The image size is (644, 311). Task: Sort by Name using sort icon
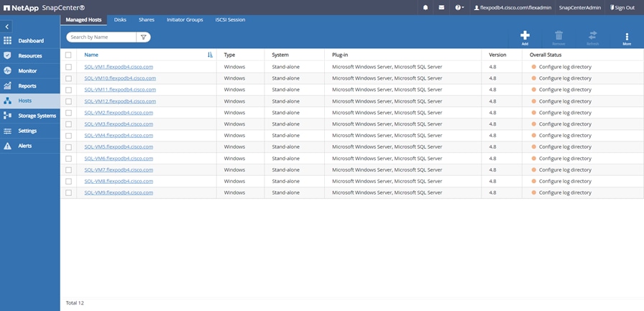pos(211,55)
